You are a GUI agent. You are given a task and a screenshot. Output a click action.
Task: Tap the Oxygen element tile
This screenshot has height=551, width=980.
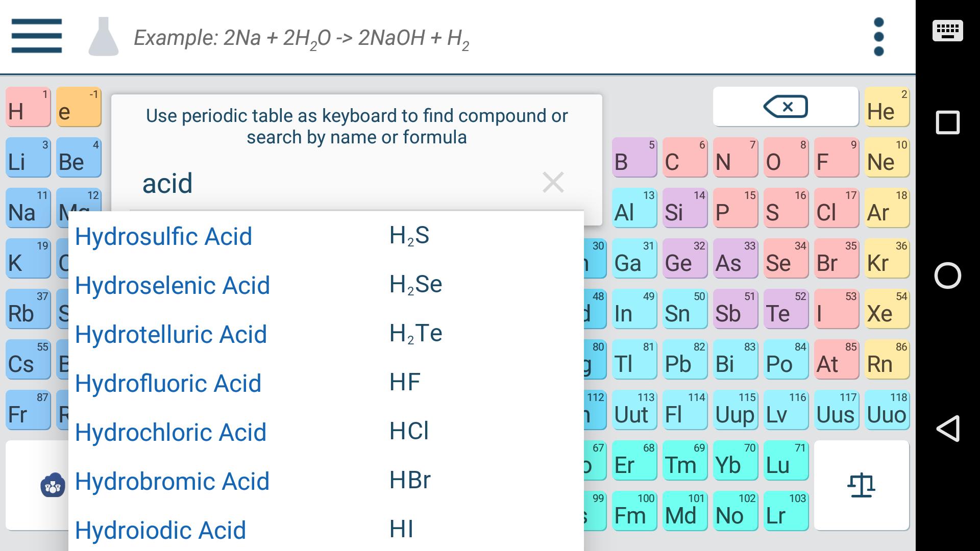pos(786,157)
